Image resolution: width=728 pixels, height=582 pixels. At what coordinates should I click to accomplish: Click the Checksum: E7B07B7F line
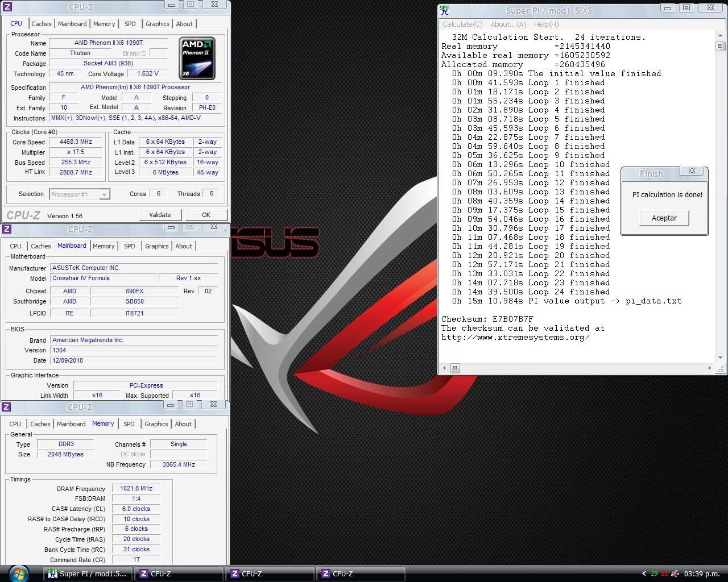coord(487,319)
